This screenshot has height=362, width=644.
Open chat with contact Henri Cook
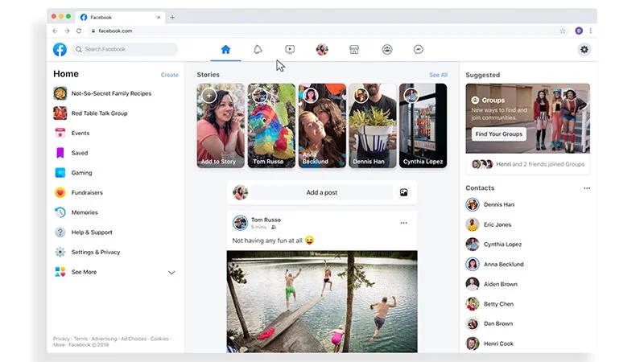click(x=489, y=343)
